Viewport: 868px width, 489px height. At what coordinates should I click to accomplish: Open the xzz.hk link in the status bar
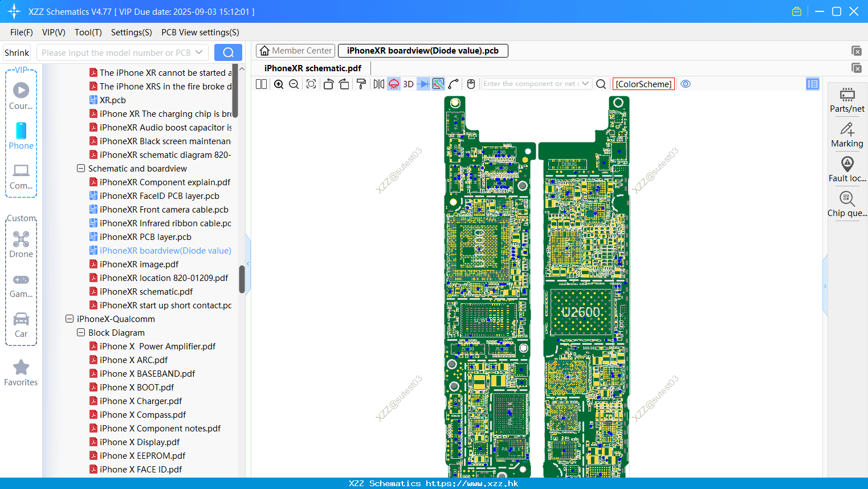[x=472, y=483]
